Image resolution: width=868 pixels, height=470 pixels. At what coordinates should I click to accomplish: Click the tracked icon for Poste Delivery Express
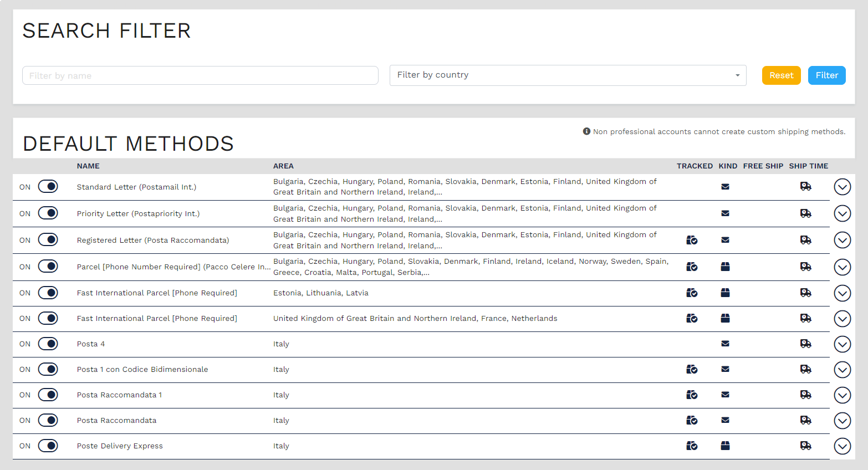(692, 446)
